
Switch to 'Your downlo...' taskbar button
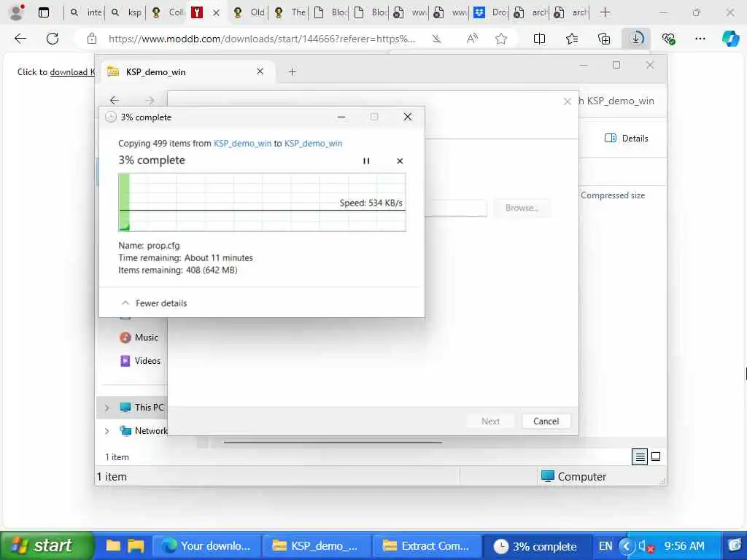tap(206, 546)
